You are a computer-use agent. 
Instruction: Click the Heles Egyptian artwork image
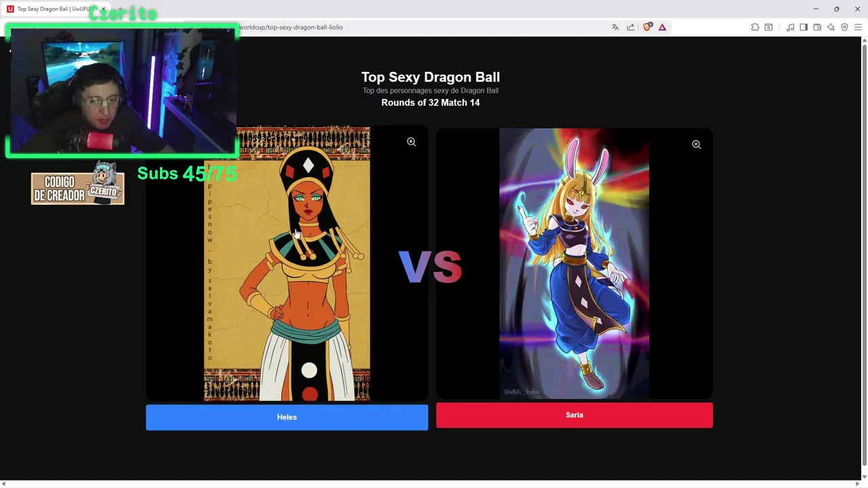pyautogui.click(x=287, y=264)
